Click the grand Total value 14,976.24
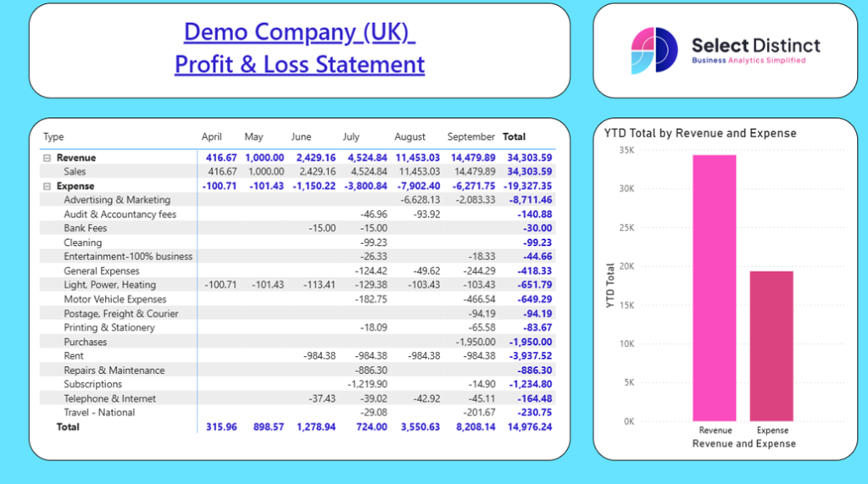 (x=530, y=427)
